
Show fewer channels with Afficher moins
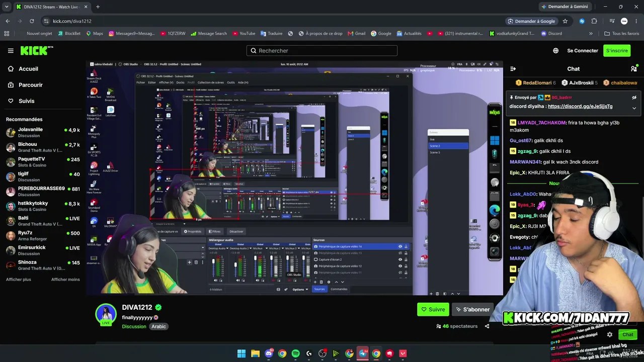(65, 280)
